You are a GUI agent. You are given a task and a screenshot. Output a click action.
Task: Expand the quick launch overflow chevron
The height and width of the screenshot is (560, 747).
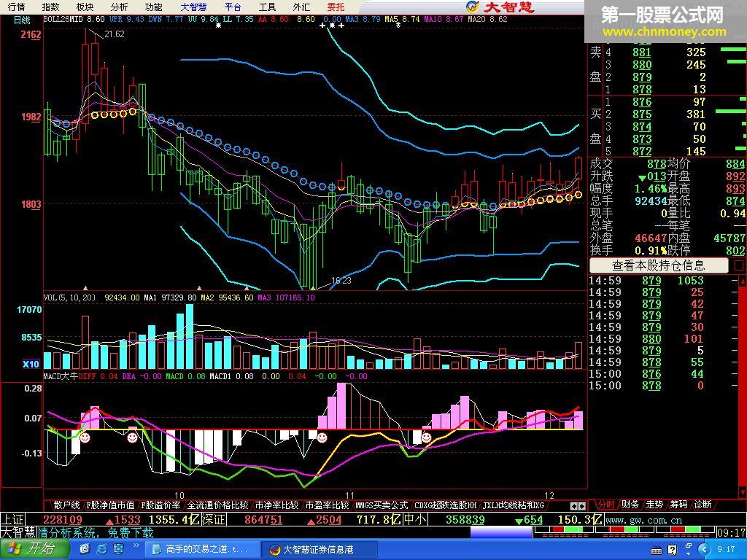(x=136, y=545)
